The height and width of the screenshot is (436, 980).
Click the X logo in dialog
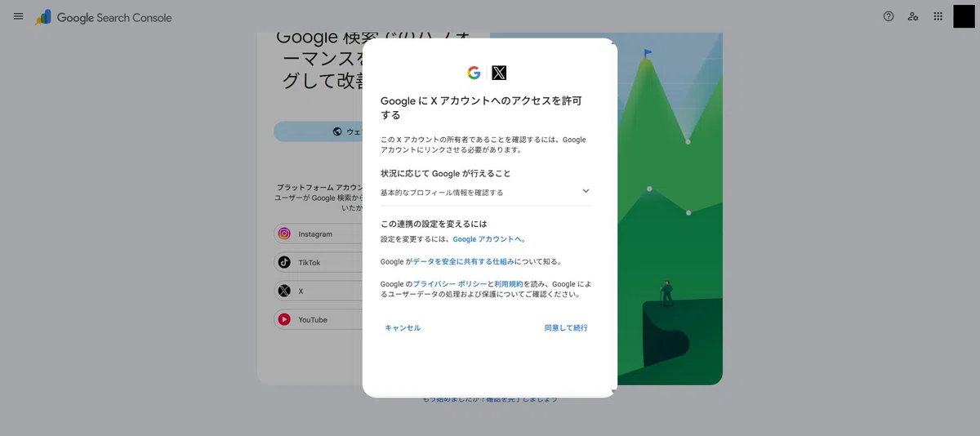tap(499, 73)
